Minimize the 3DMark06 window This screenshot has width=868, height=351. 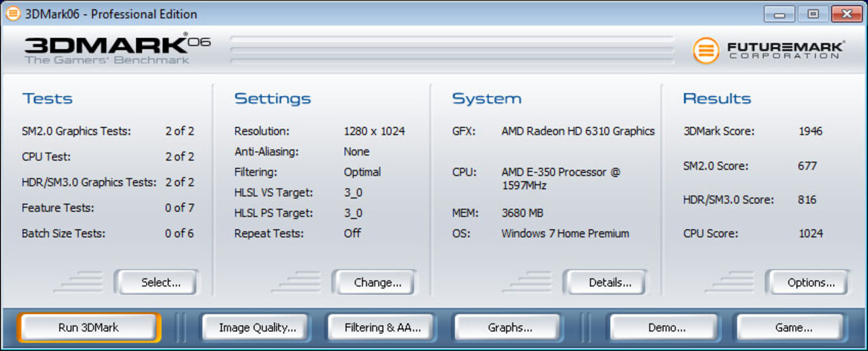[780, 14]
